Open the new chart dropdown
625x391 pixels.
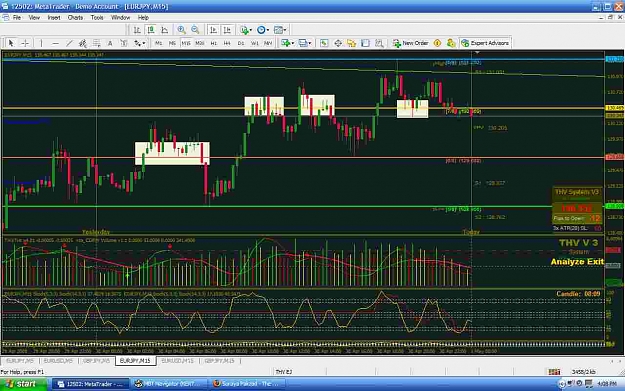[x=287, y=43]
